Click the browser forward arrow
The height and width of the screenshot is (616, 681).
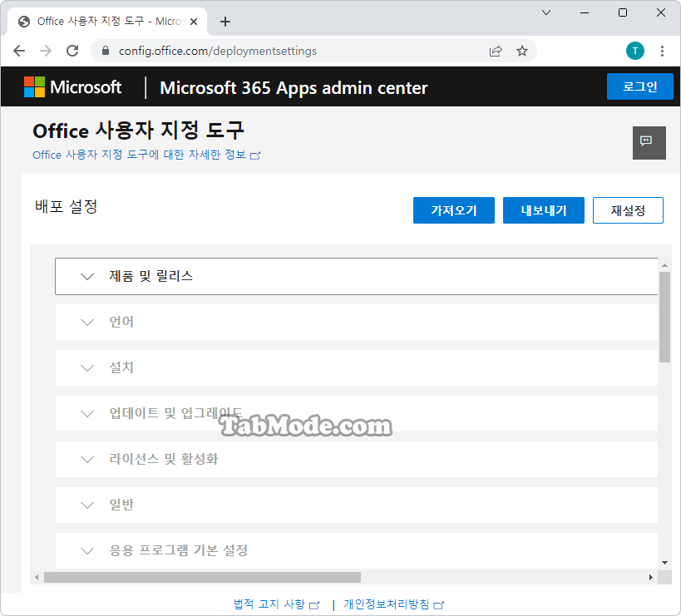click(46, 52)
